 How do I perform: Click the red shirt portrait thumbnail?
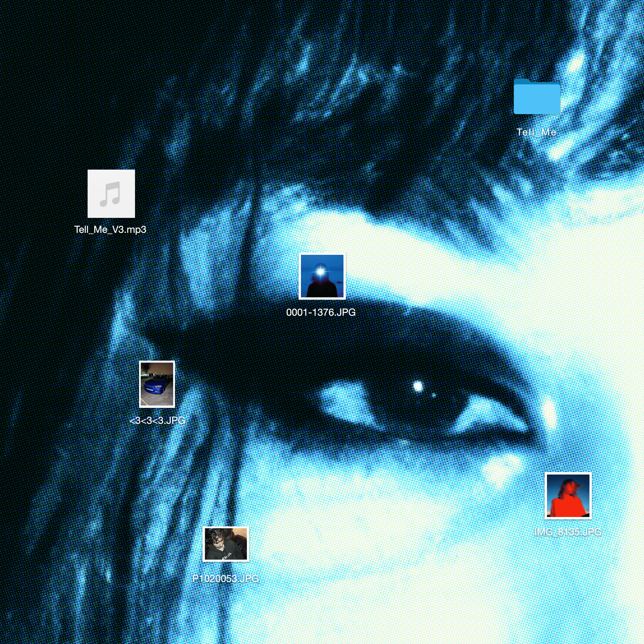tap(568, 496)
